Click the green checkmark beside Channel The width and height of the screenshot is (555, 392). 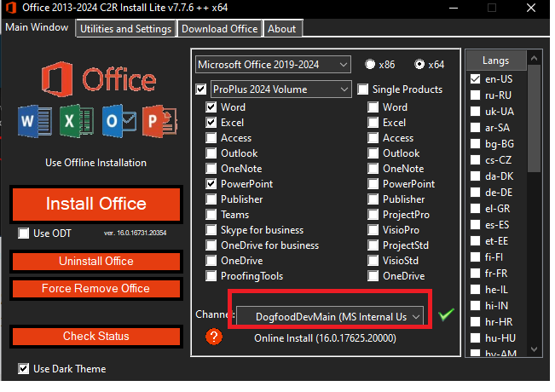point(446,314)
